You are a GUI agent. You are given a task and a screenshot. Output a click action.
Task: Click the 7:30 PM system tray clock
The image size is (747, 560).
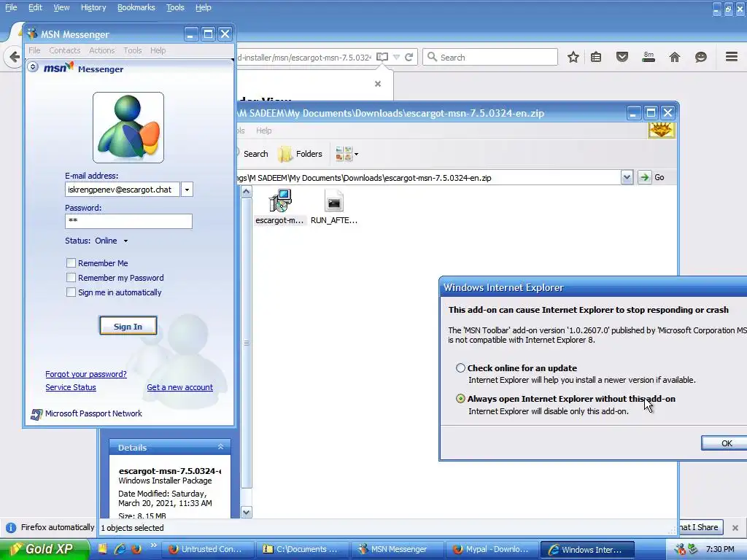click(x=720, y=549)
